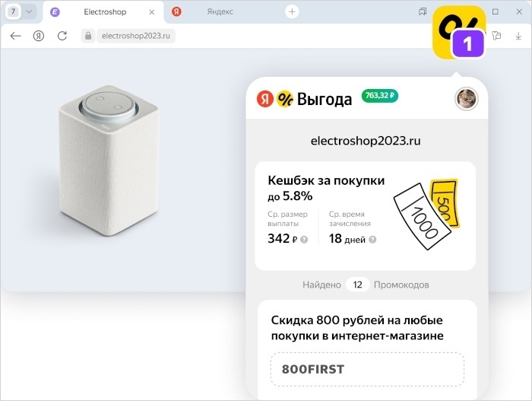Switch to the Яндекс tab
The width and height of the screenshot is (532, 401).
[220, 12]
